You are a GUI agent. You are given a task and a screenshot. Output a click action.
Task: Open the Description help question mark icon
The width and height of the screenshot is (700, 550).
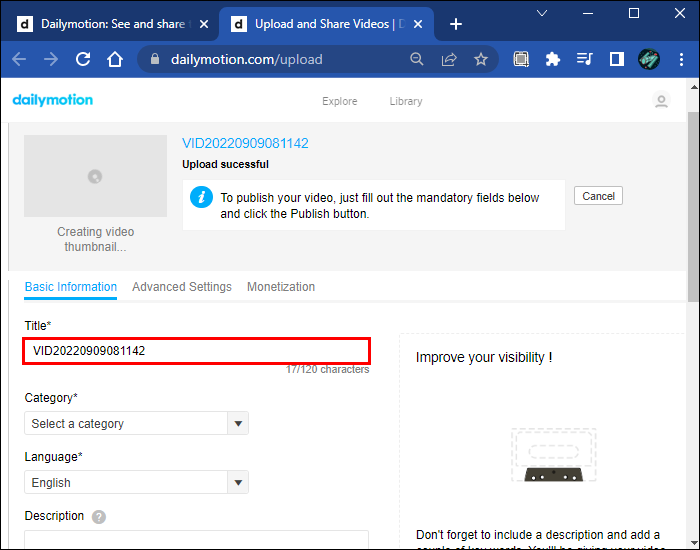point(99,517)
